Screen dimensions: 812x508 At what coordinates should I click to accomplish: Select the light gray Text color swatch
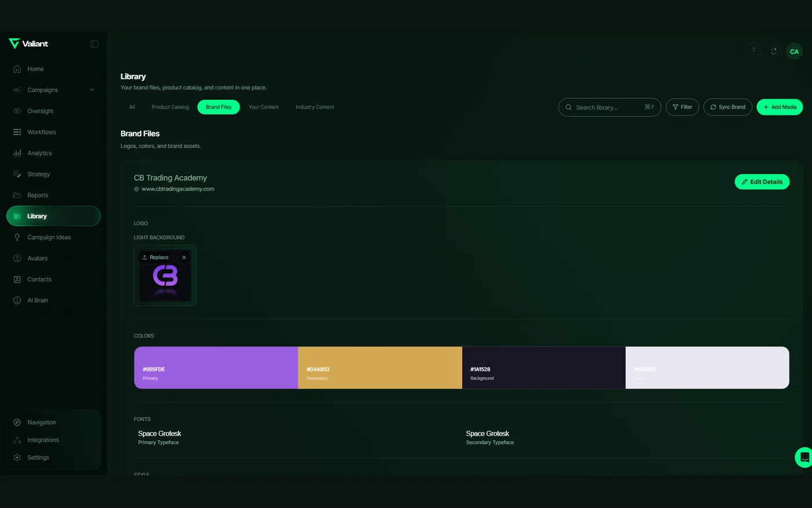pos(708,368)
